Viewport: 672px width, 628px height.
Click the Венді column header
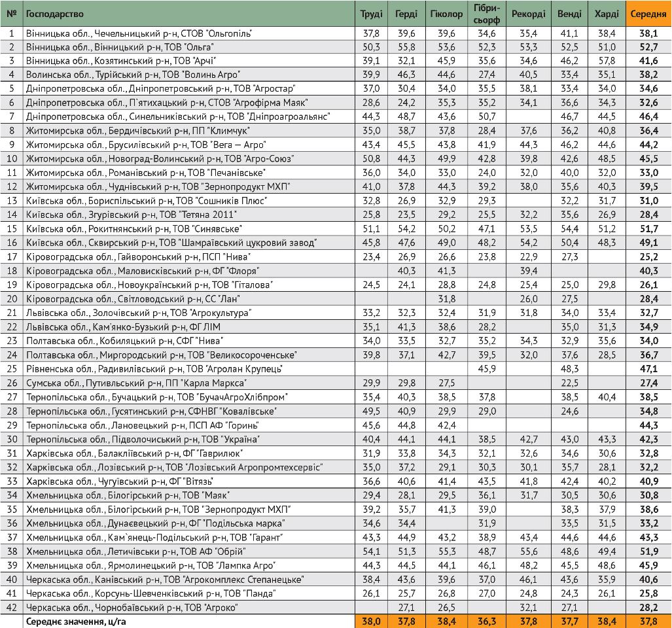569,14
